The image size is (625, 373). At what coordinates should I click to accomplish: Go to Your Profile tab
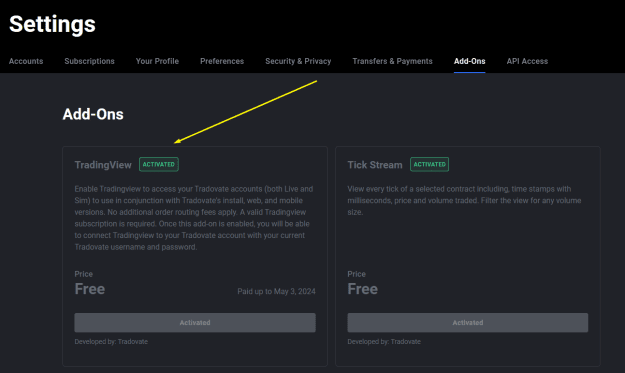point(157,61)
